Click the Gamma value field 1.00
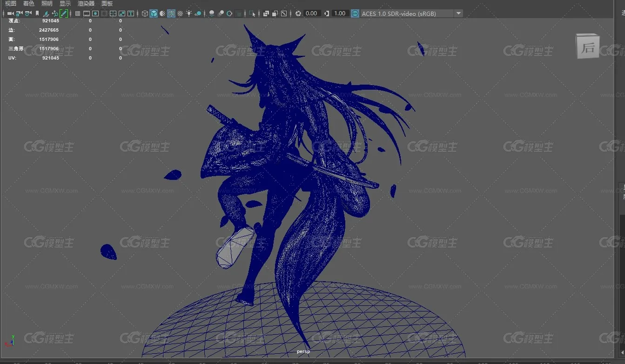 [340, 13]
